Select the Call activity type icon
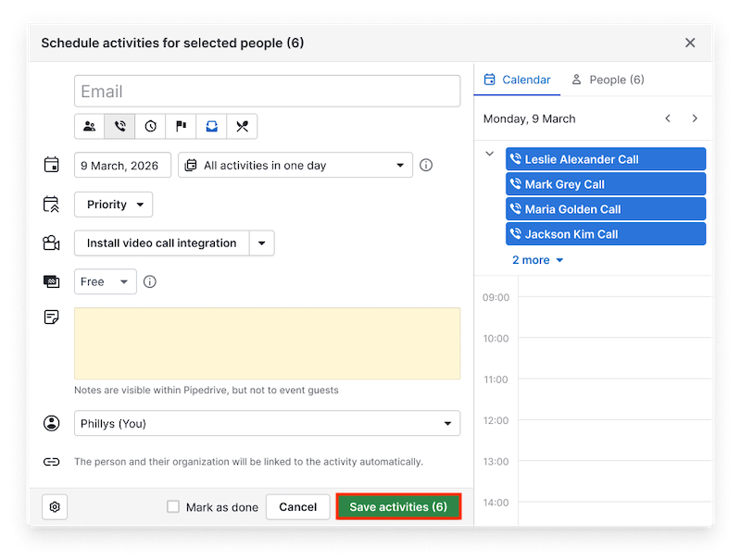 (119, 127)
